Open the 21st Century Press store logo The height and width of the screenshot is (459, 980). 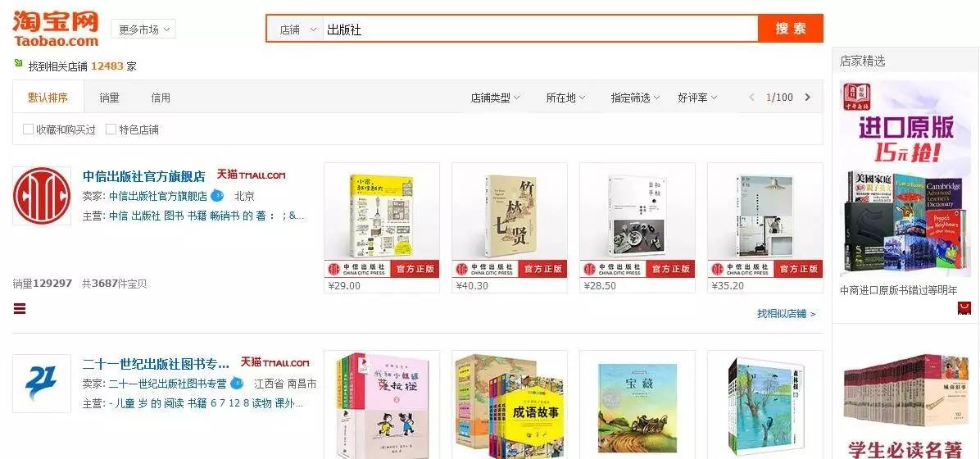click(x=42, y=384)
